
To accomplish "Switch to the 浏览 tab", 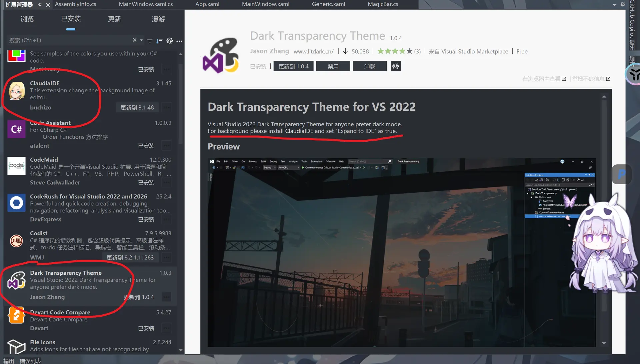I will [x=27, y=19].
